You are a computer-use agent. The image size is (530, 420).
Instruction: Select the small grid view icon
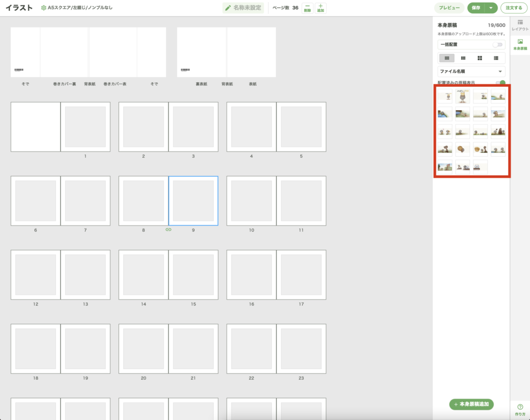pyautogui.click(x=447, y=58)
